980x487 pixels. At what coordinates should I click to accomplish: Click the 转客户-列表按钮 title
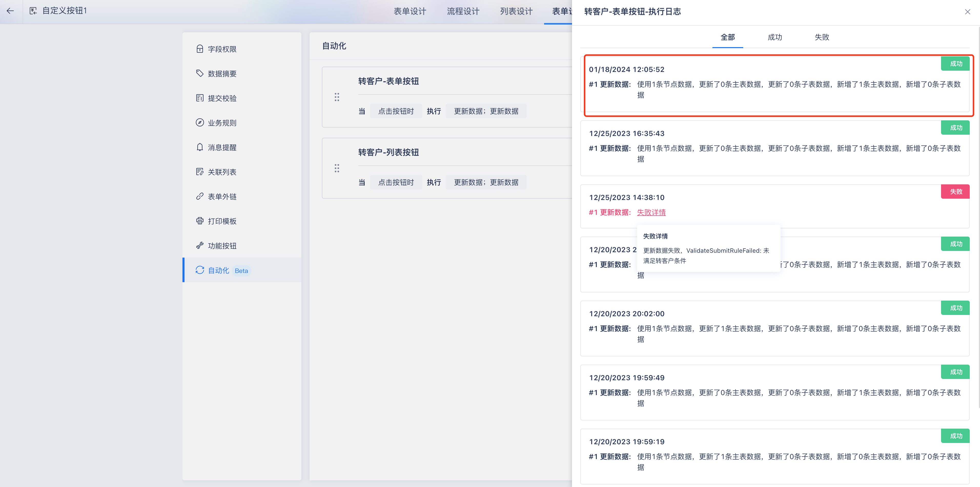point(389,152)
